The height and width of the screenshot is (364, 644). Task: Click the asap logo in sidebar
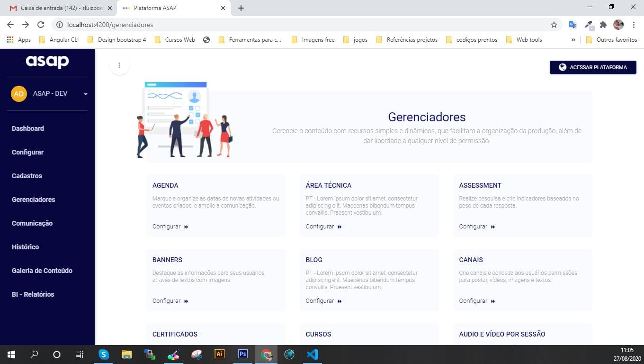pos(47,62)
